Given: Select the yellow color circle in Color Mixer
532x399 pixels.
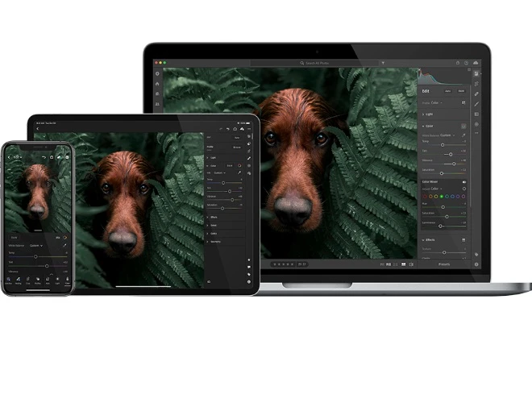Looking at the screenshot, I should click(436, 196).
